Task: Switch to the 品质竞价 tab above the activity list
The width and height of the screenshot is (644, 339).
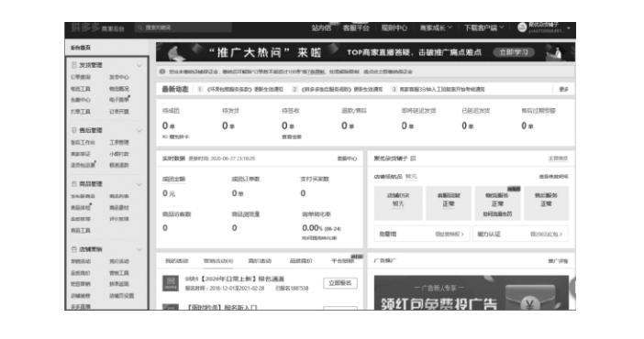Action: coord(301,261)
